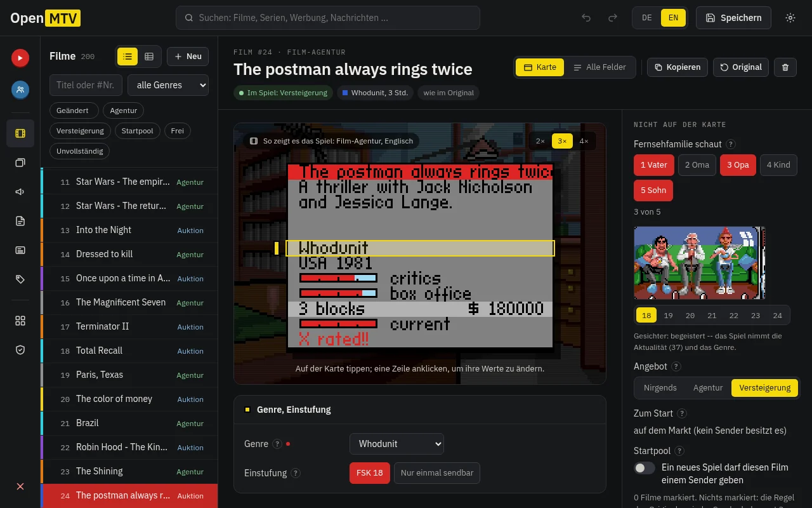The height and width of the screenshot is (508, 812).
Task: Select hour 21 on the time strip
Action: (x=712, y=316)
